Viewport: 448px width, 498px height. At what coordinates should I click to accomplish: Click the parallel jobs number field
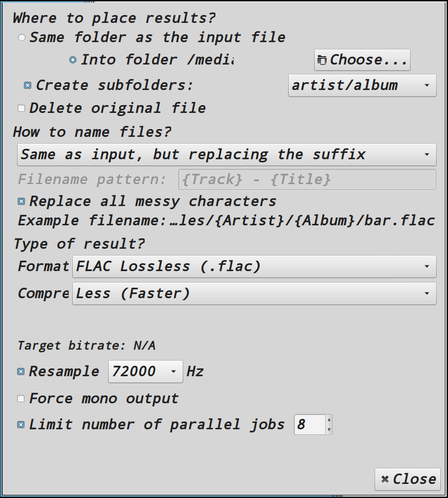(310, 425)
